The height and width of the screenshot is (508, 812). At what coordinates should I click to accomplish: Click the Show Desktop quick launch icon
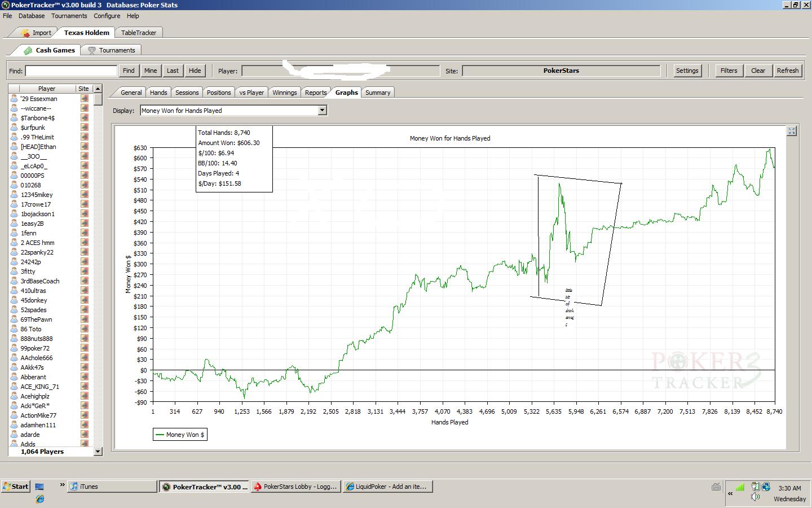point(39,487)
